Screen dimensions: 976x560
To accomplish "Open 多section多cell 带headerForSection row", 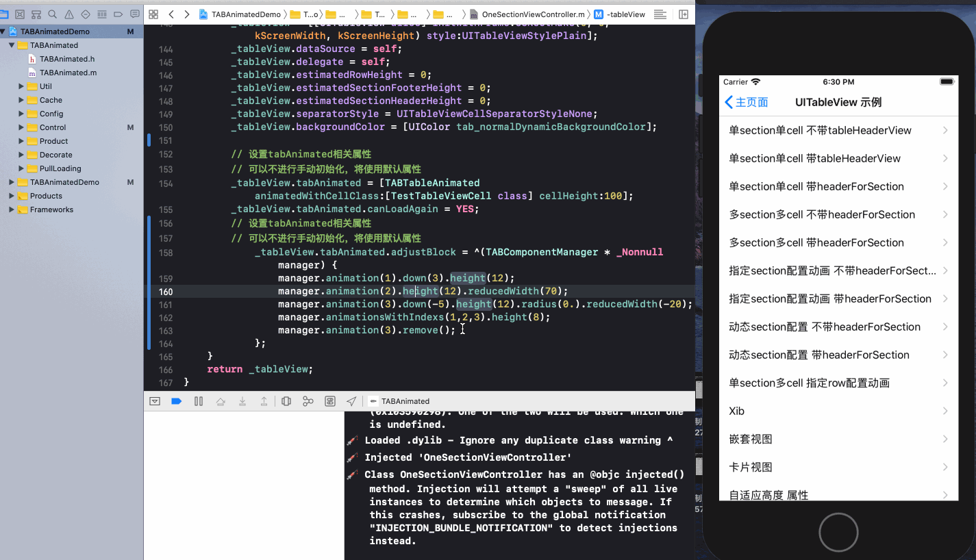I will (x=838, y=242).
